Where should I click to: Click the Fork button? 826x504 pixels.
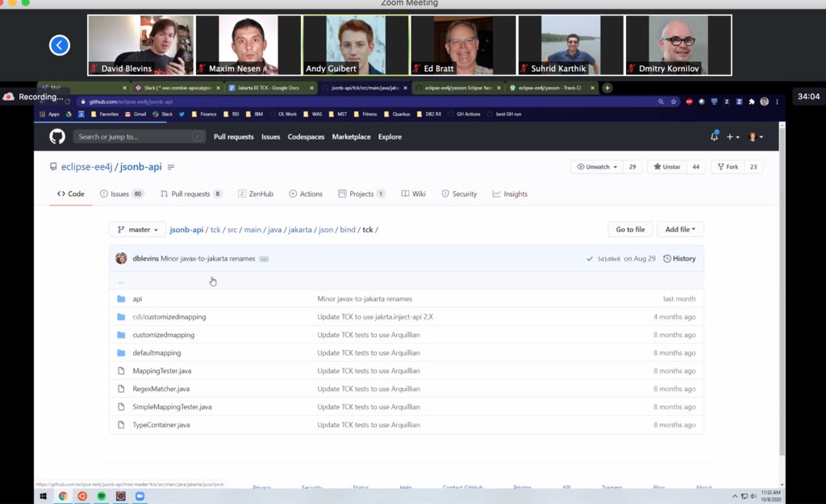(x=728, y=167)
